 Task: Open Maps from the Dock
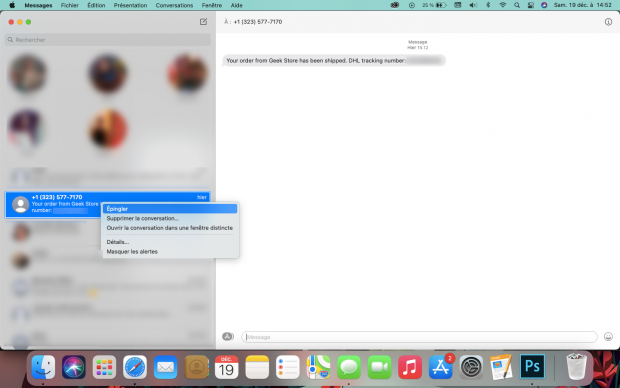coord(318,367)
